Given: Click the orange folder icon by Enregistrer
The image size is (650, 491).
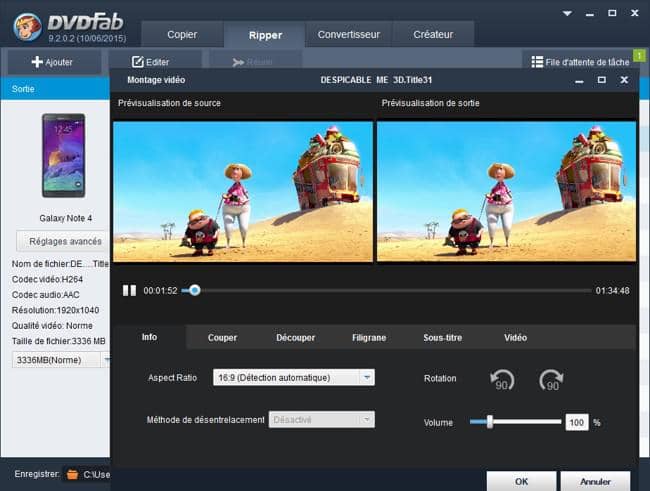Looking at the screenshot, I should coord(73,474).
